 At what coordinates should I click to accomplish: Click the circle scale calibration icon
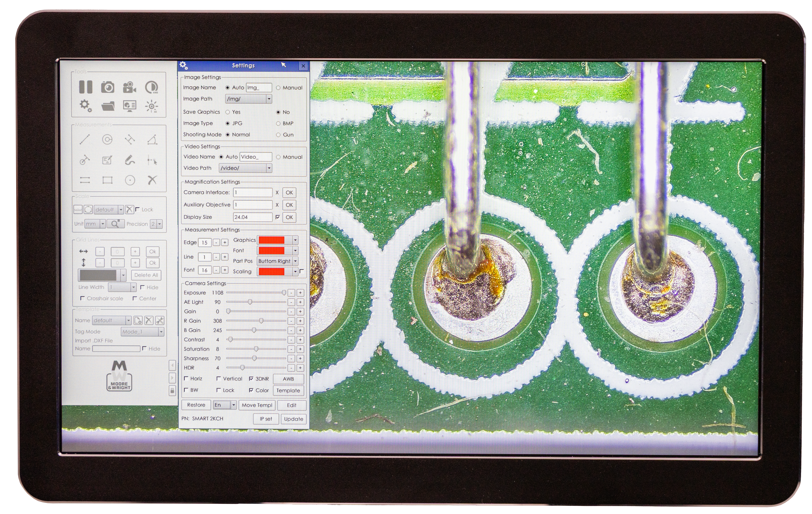click(88, 209)
